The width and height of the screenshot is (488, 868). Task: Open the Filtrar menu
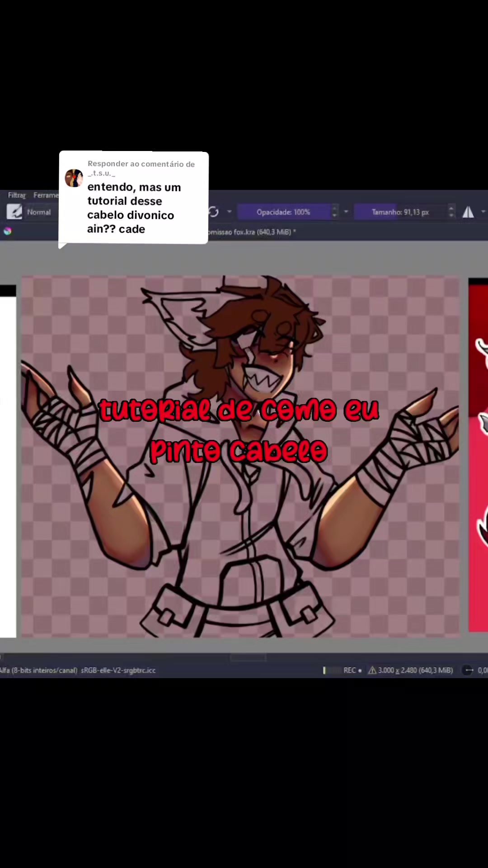pyautogui.click(x=17, y=195)
